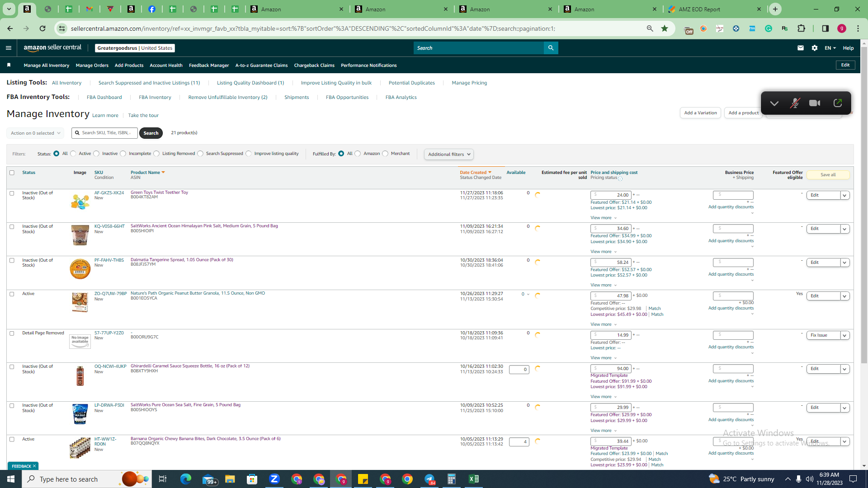
Task: Open Telegram from the taskbar
Action: (x=429, y=479)
